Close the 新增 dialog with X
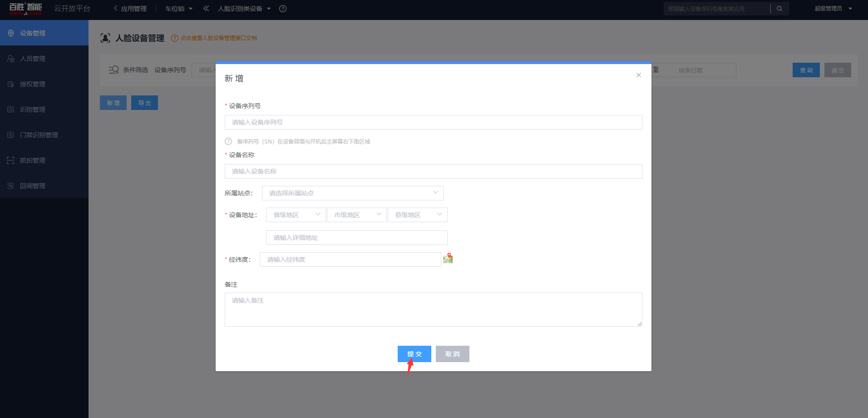The width and height of the screenshot is (868, 418). [638, 75]
